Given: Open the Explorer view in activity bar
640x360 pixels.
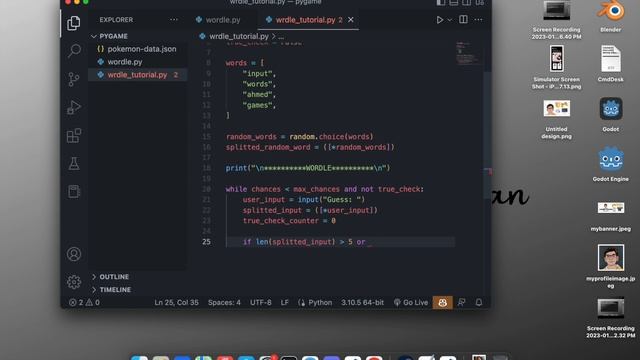Looking at the screenshot, I should coord(73,23).
